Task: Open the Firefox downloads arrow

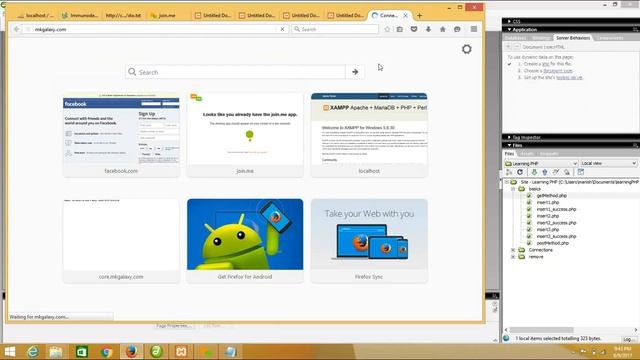Action: (x=428, y=29)
